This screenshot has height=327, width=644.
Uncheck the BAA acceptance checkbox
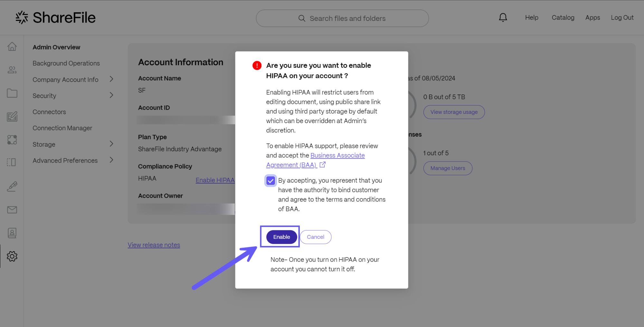click(x=270, y=181)
